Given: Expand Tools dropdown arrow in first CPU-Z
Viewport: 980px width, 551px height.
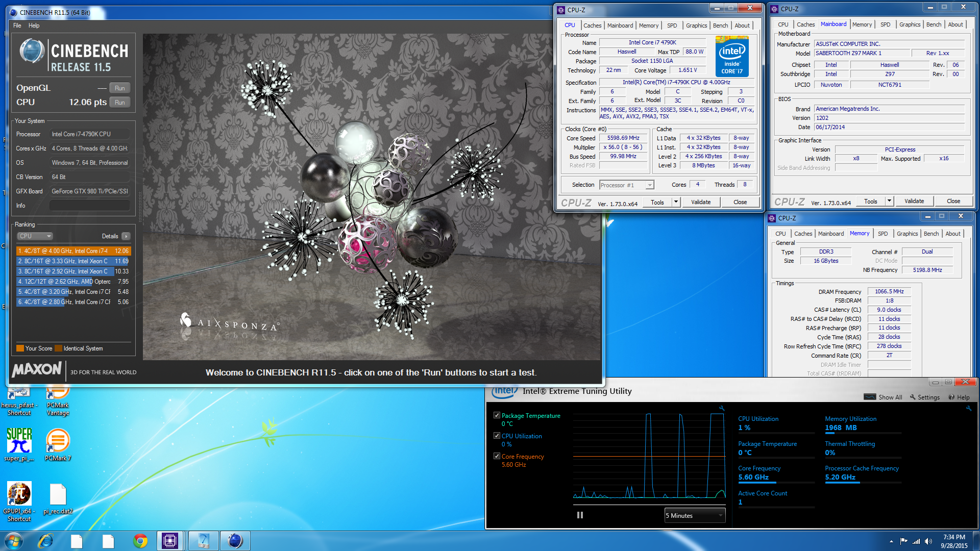Looking at the screenshot, I should coord(676,202).
